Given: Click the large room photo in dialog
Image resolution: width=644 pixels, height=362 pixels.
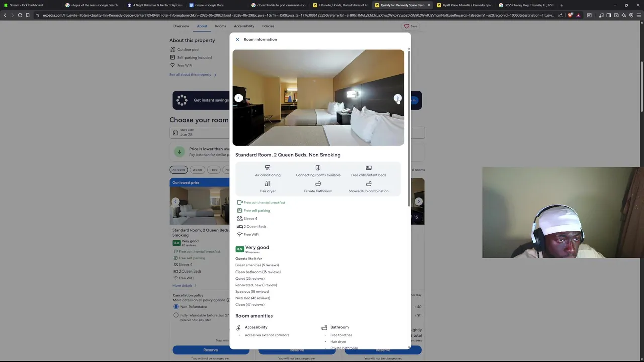Looking at the screenshot, I should (x=318, y=98).
